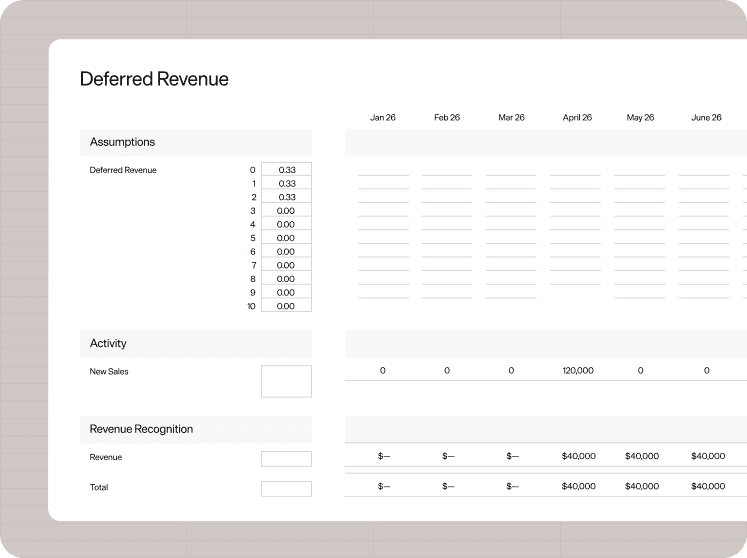Select the Deferred Revenue row 4 value cell
The height and width of the screenshot is (558, 747).
[286, 224]
